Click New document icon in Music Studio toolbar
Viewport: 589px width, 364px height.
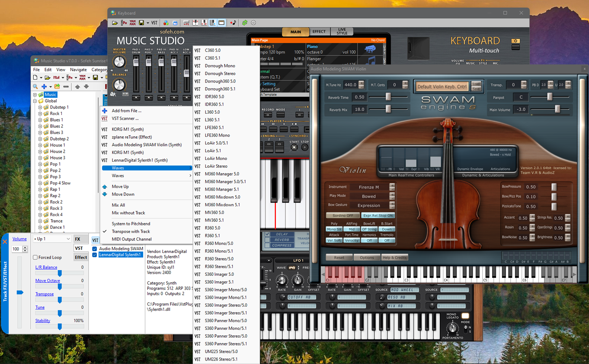click(x=35, y=77)
